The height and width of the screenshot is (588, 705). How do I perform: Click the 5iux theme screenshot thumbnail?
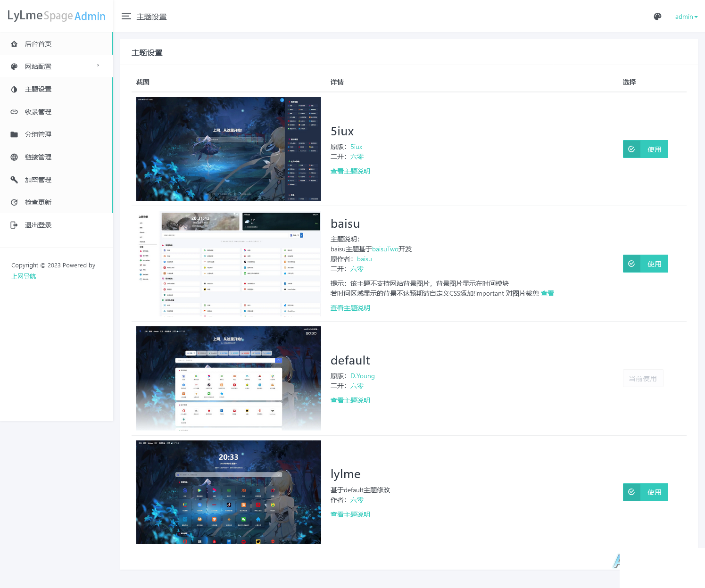pos(229,149)
